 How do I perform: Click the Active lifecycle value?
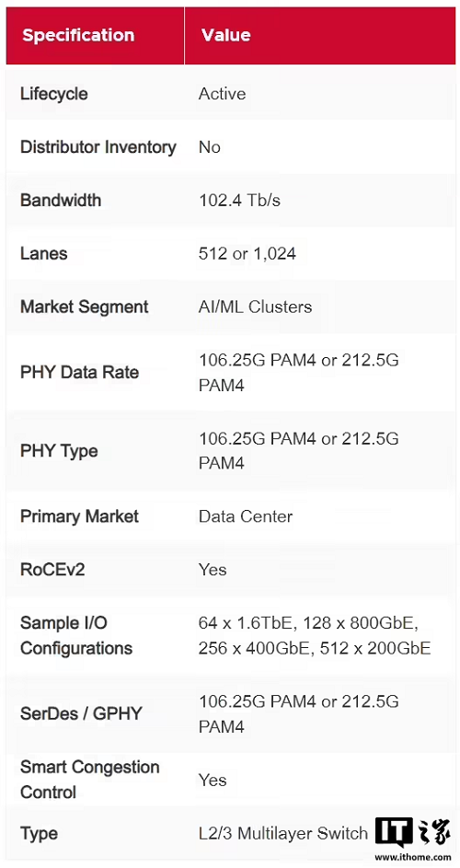click(222, 94)
